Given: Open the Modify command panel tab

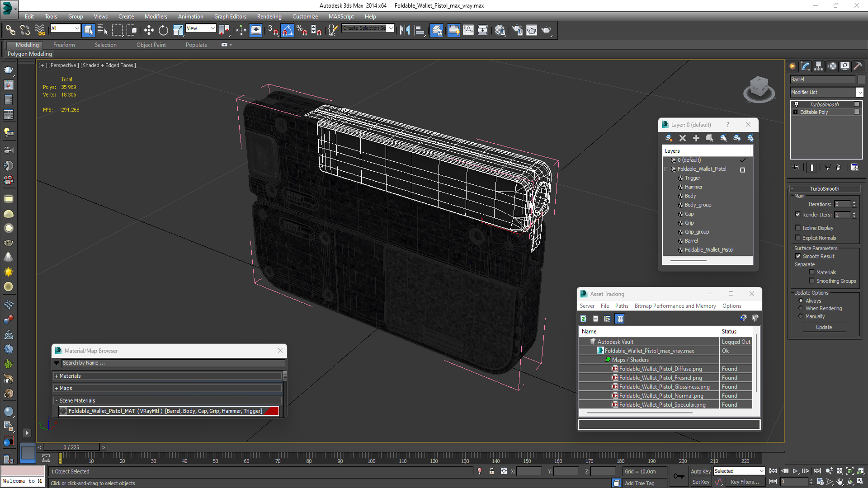Looking at the screenshot, I should 806,66.
